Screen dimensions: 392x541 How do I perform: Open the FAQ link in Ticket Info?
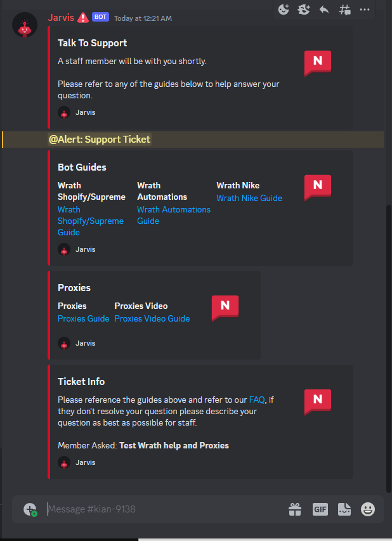point(256,400)
